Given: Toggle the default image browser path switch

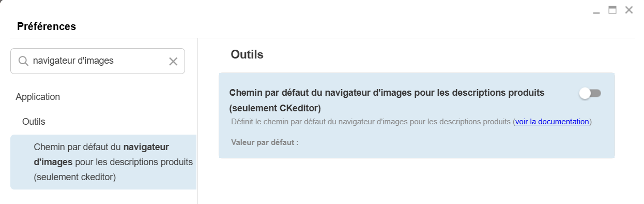Looking at the screenshot, I should pos(590,93).
